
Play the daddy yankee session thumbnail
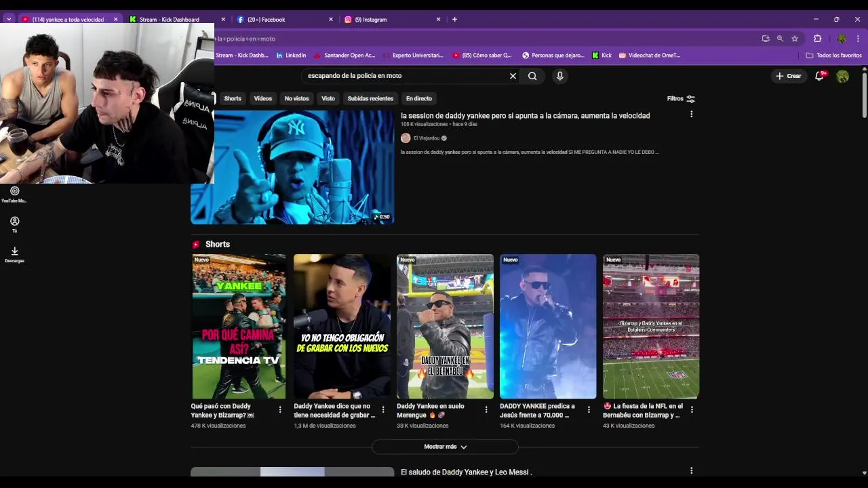[292, 167]
